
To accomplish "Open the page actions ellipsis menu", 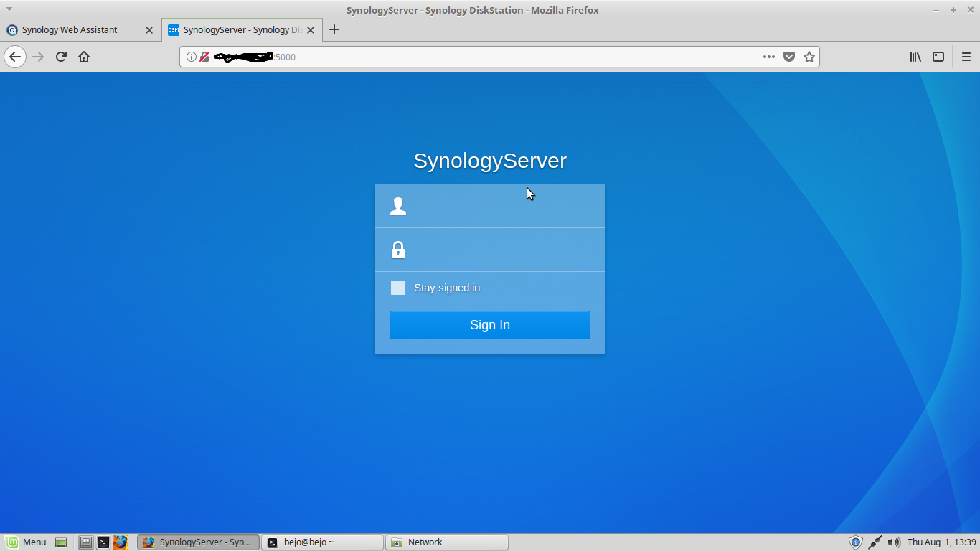I will point(768,57).
